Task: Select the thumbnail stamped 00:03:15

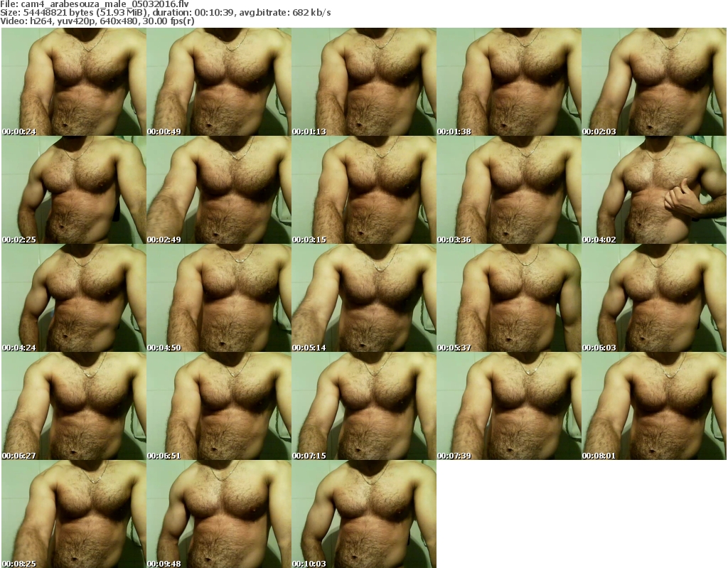Action: point(364,190)
